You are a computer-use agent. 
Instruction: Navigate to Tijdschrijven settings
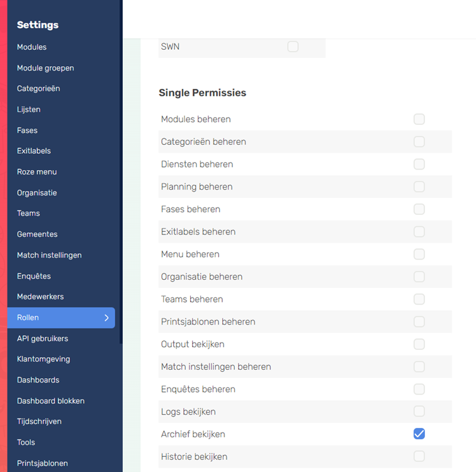39,422
